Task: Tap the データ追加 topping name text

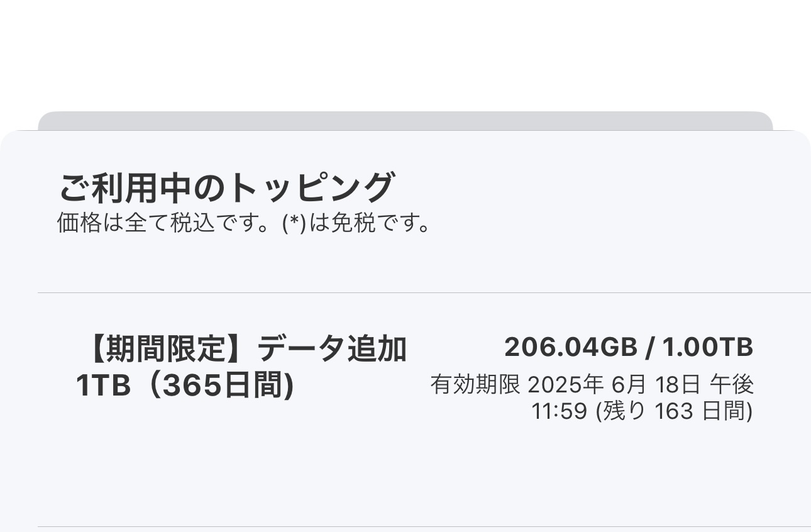Action: [332, 349]
